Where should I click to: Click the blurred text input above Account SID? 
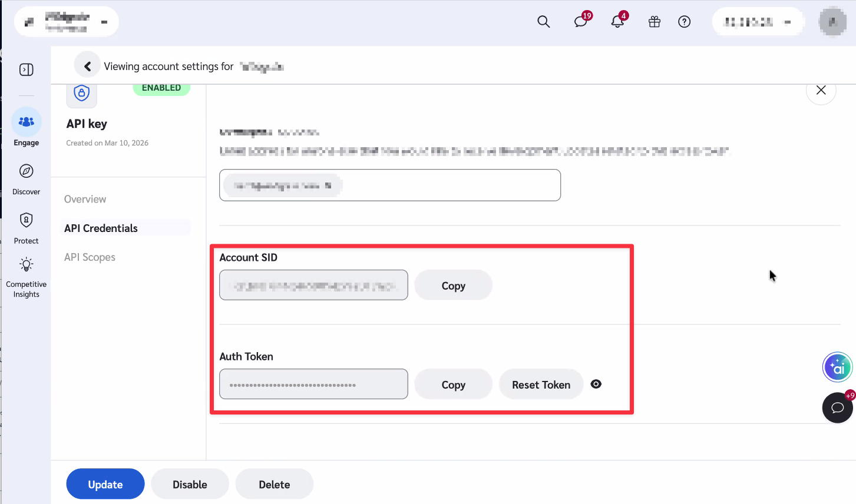[x=390, y=185]
